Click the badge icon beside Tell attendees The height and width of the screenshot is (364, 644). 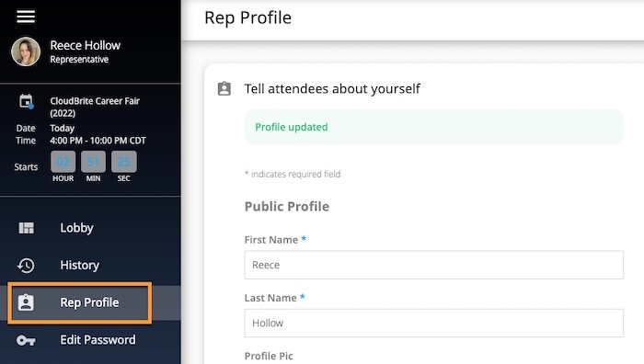click(224, 88)
